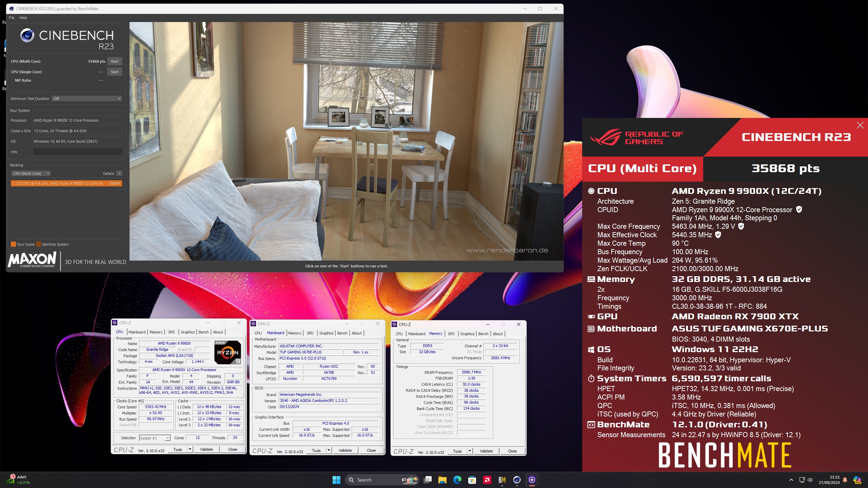Open Windows Start menu
The image size is (868, 488).
[x=336, y=480]
